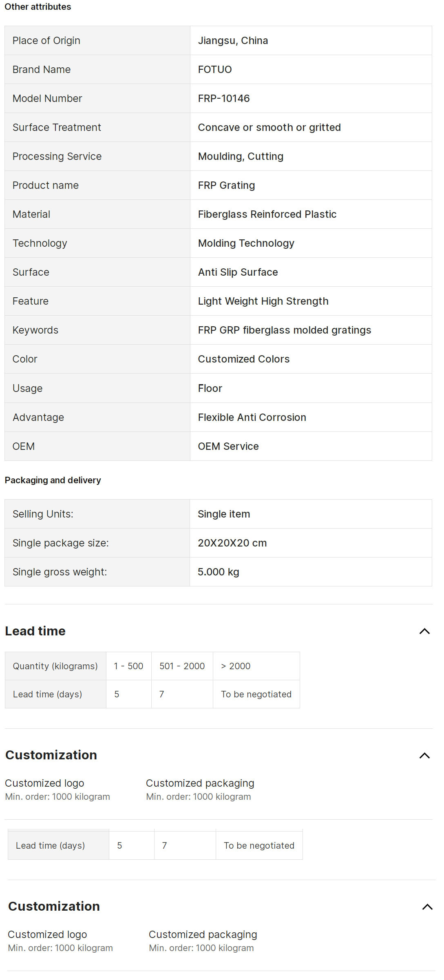Click the Lead time section heading
Viewport: 444px width, 980px height.
click(x=35, y=631)
